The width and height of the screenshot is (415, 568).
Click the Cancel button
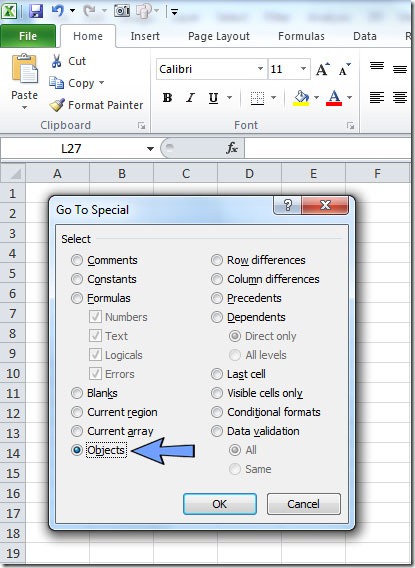(x=303, y=504)
